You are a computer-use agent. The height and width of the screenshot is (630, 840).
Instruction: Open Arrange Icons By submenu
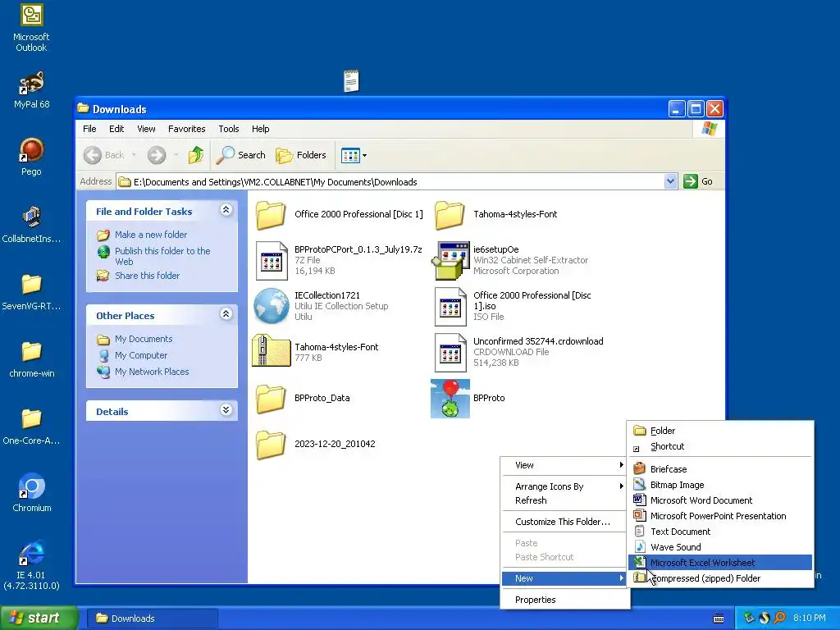[x=565, y=486]
